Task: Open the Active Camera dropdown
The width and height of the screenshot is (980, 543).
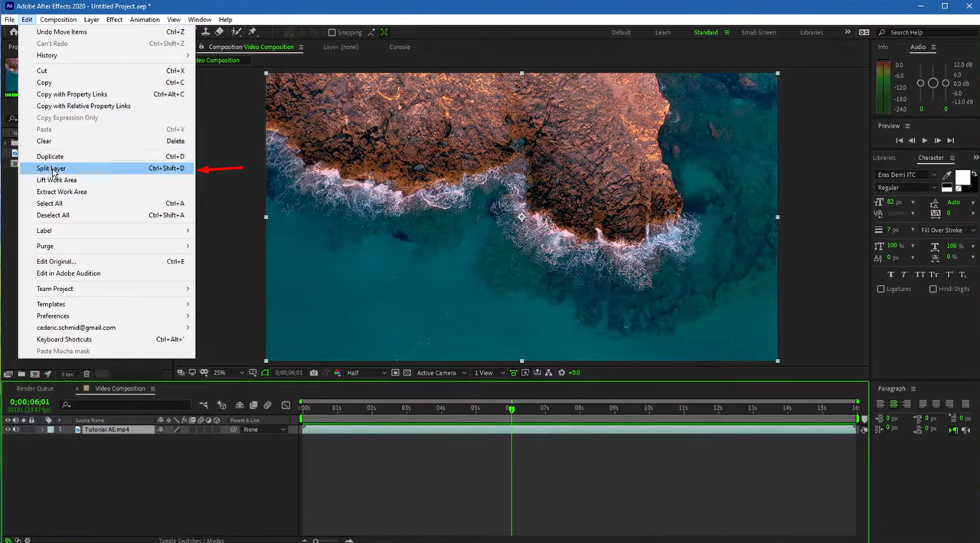Action: click(441, 373)
